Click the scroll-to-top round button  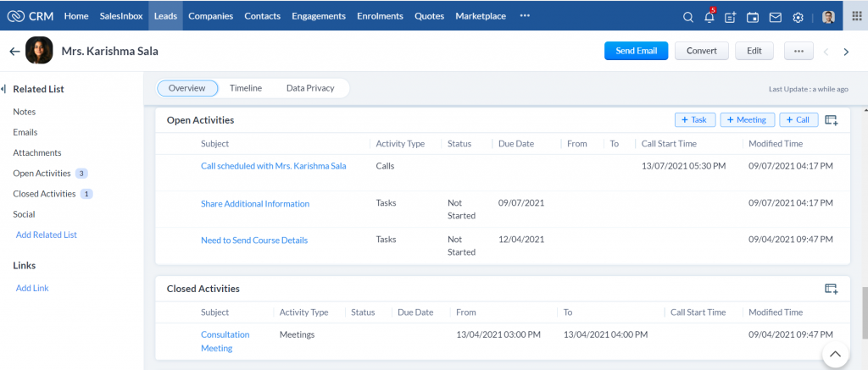coord(835,355)
